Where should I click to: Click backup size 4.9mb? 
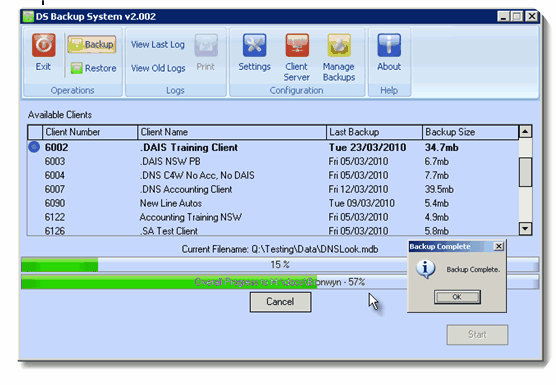coord(437,217)
